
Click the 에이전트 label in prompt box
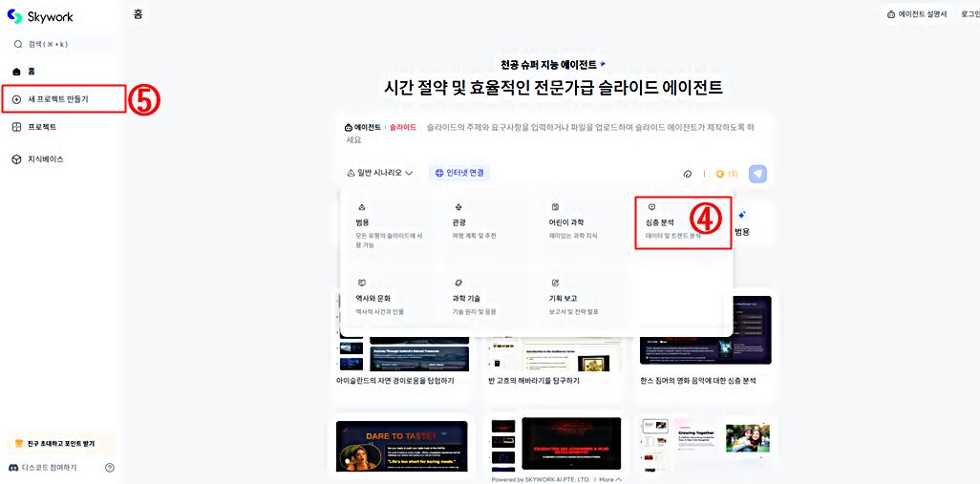click(x=363, y=127)
